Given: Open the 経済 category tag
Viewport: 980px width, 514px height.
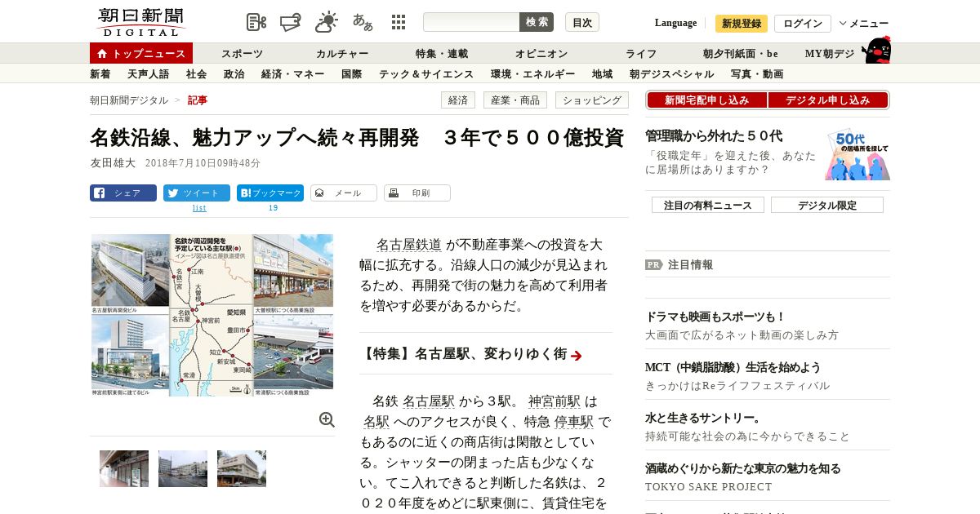Looking at the screenshot, I should pyautogui.click(x=458, y=100).
